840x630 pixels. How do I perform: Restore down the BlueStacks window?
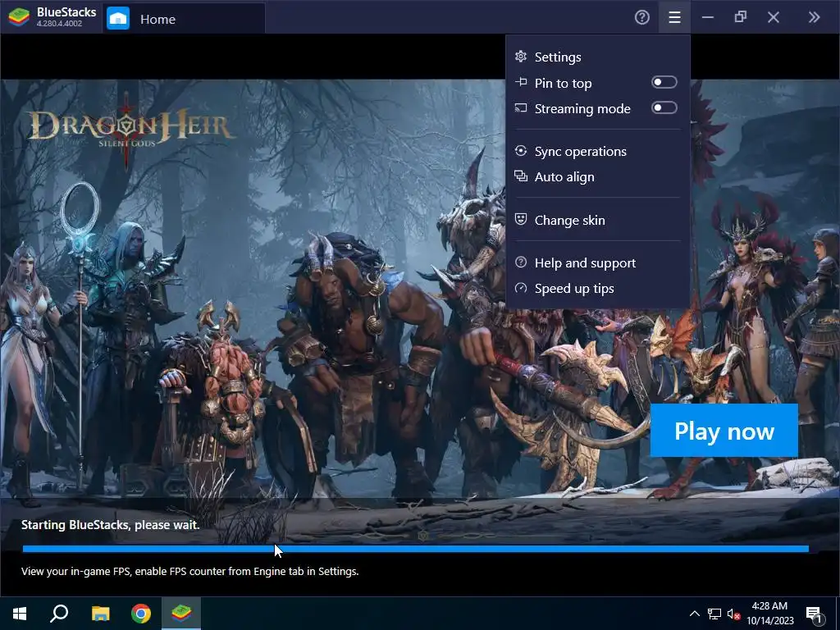(741, 18)
